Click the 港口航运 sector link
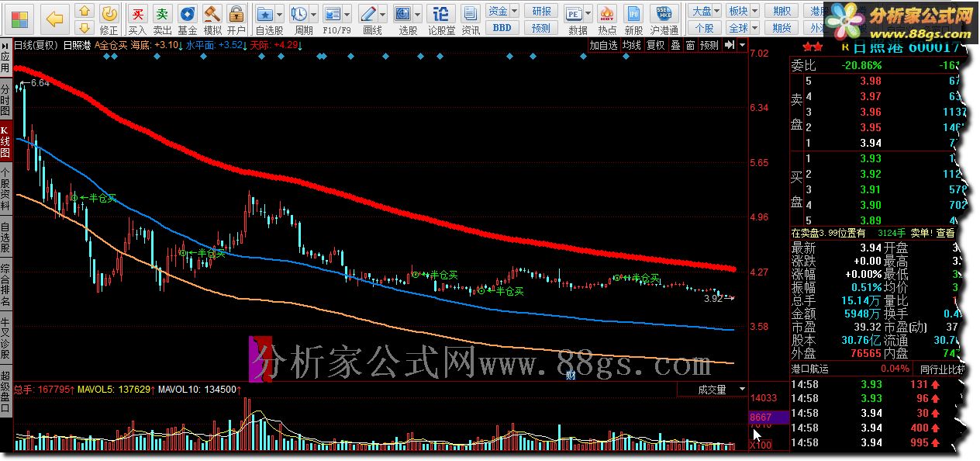This screenshot has height=461, width=980. click(x=809, y=369)
